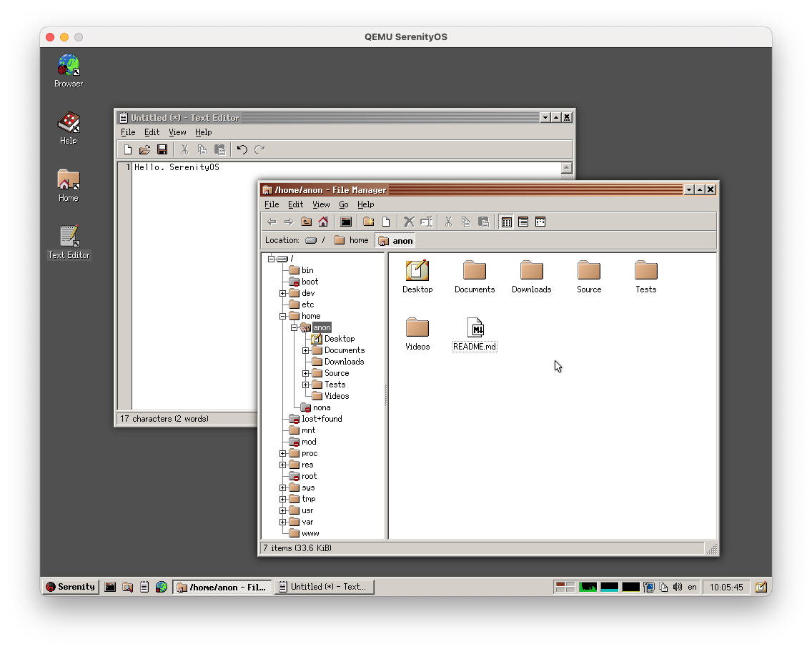Image resolution: width=812 pixels, height=649 pixels.
Task: Go forward in File Manager history
Action: tap(289, 222)
